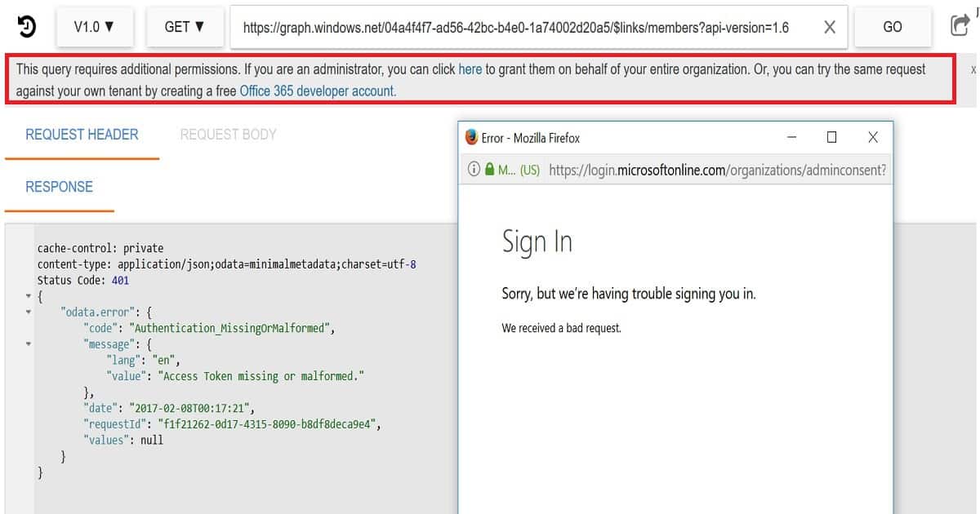Click the share query icon
Viewport: 980px width, 514px height.
point(960,26)
